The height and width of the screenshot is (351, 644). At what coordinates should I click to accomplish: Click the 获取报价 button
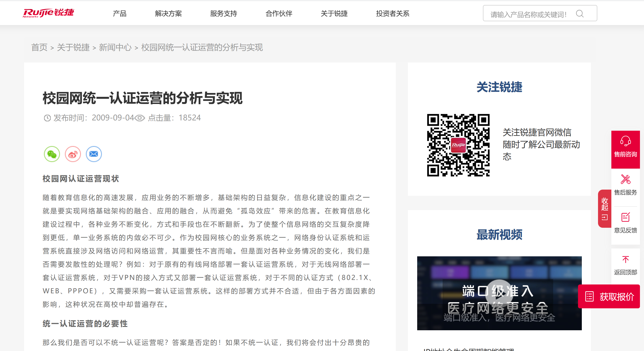[609, 296]
